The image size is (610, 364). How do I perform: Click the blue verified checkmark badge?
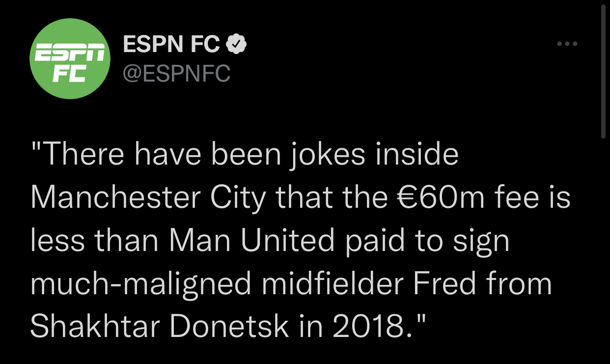236,45
